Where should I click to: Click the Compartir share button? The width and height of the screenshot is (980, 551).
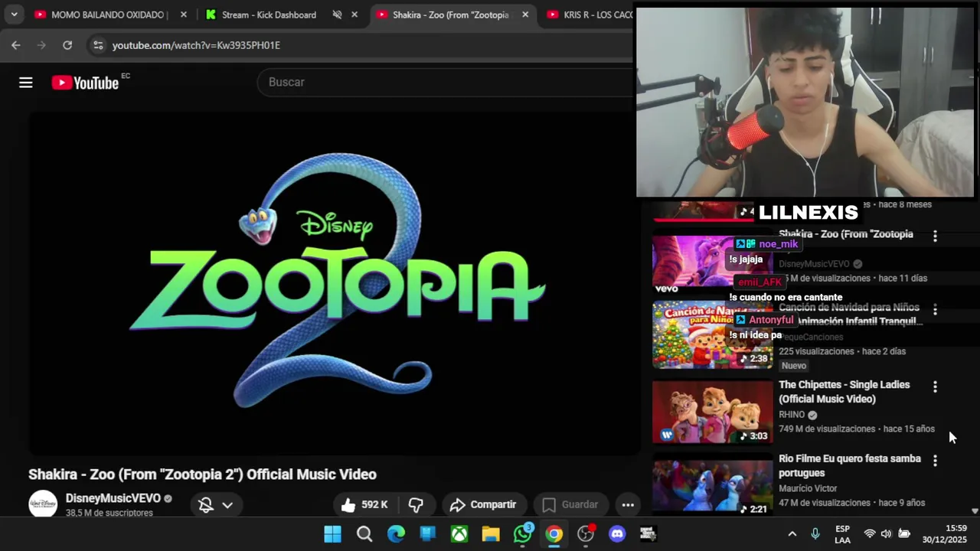pyautogui.click(x=483, y=504)
